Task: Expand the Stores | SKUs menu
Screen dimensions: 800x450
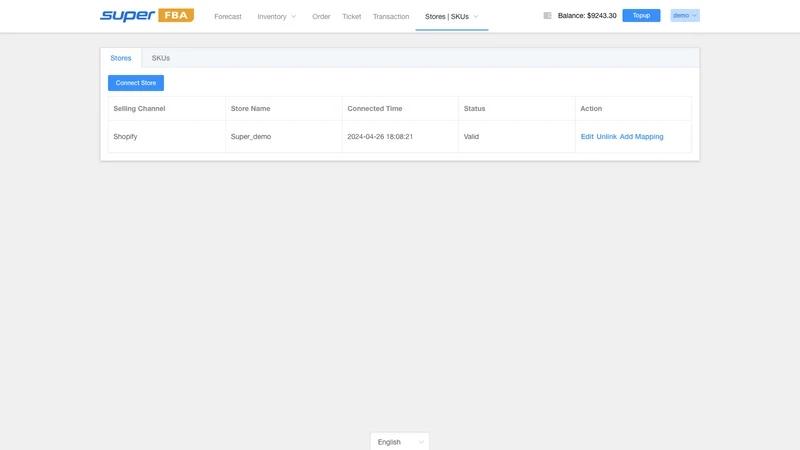Action: tap(452, 16)
